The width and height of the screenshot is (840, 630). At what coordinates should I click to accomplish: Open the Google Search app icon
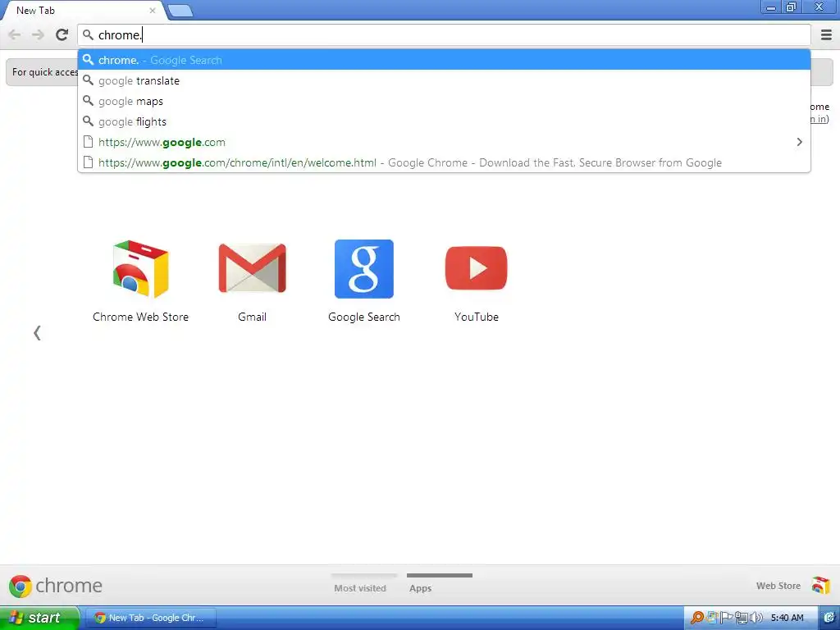(x=364, y=269)
